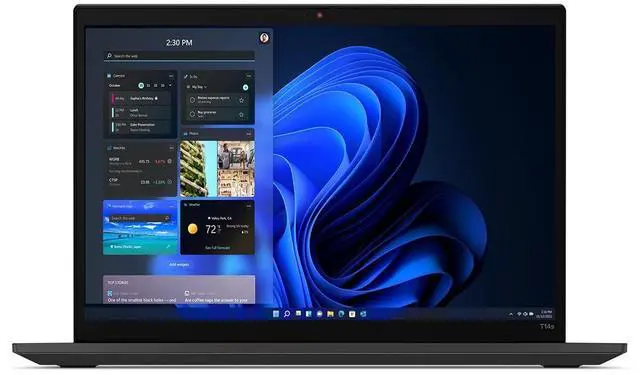Open the Sales Presentation calendar event
Screen dimensions: 640x375
pos(141,127)
